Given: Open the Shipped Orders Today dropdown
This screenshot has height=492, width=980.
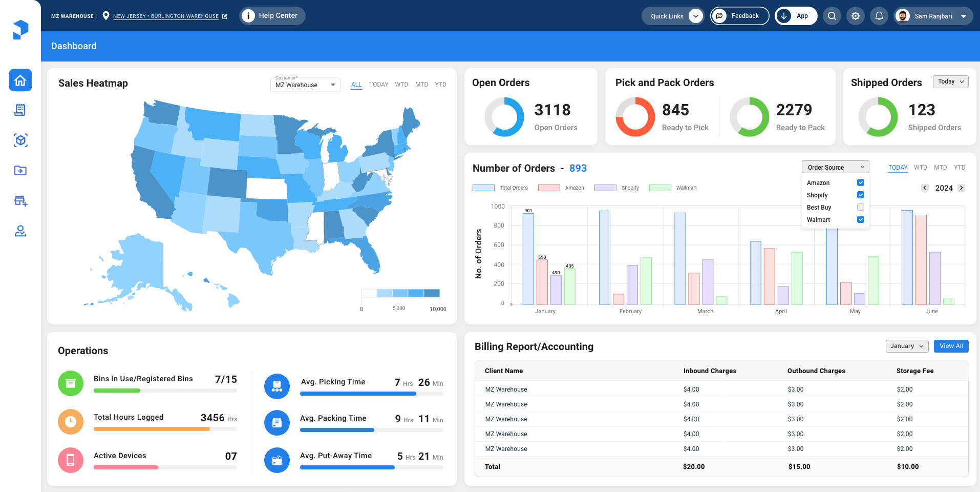Looking at the screenshot, I should point(951,81).
